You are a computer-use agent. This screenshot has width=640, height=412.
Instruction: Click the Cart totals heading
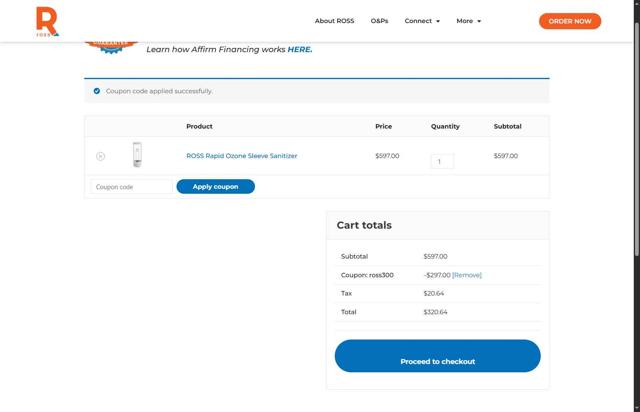364,225
